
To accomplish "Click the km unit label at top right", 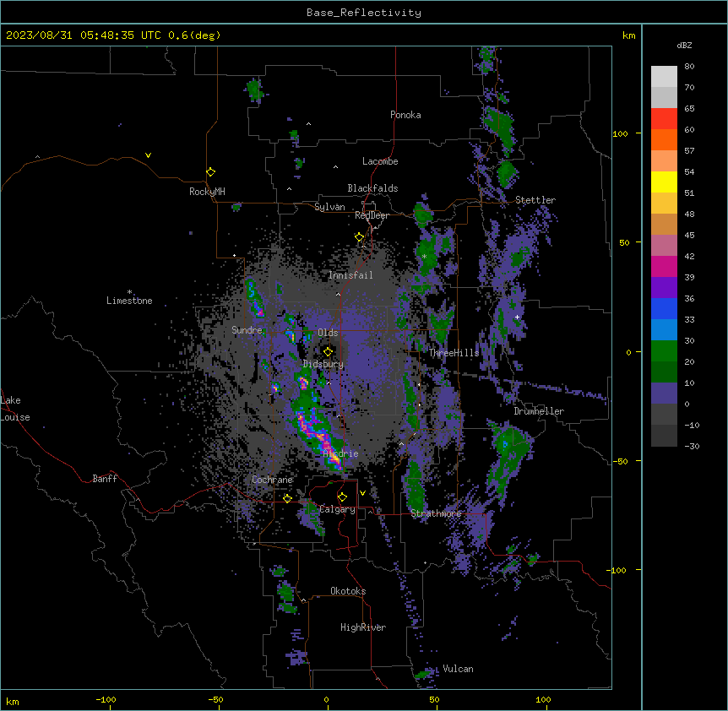I will [629, 35].
